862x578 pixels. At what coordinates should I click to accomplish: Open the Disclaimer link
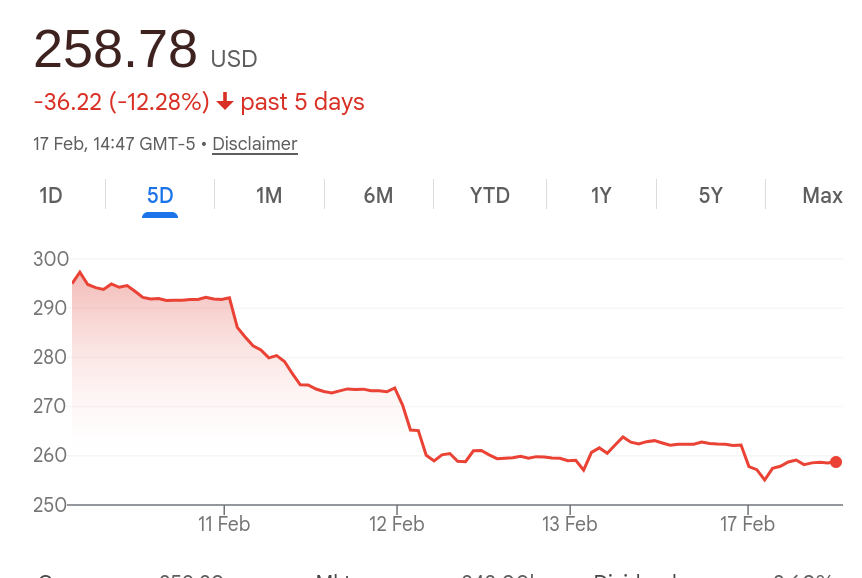(x=254, y=143)
